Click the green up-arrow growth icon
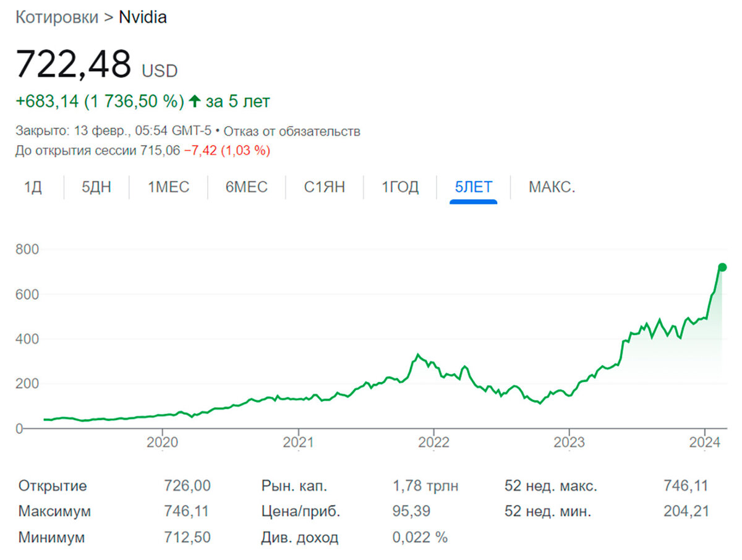The height and width of the screenshot is (560, 742). tap(195, 101)
